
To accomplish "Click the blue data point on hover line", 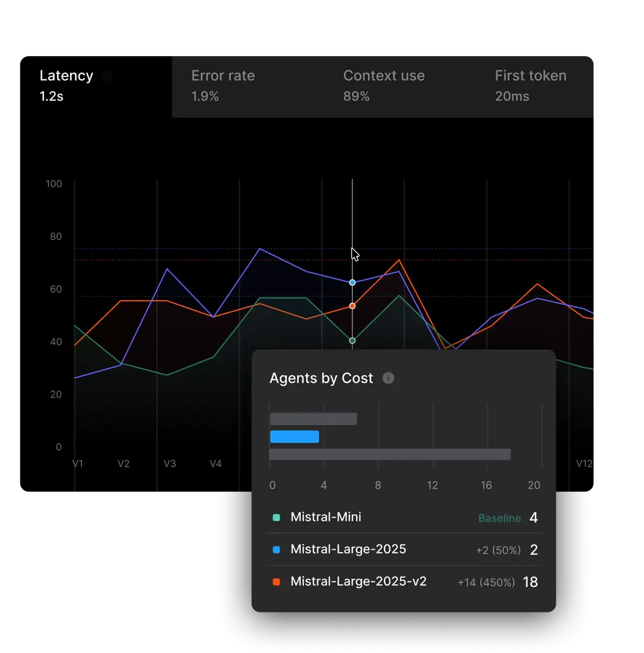I will click(352, 282).
